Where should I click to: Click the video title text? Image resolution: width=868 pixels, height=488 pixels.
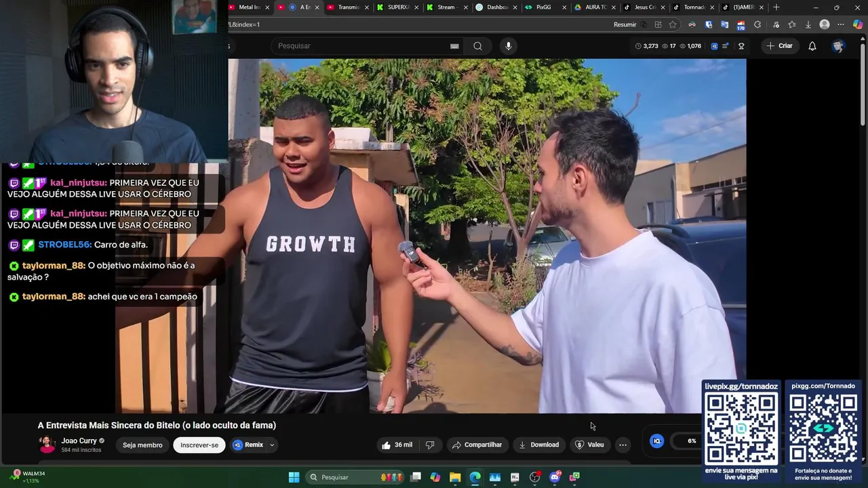[157, 426]
